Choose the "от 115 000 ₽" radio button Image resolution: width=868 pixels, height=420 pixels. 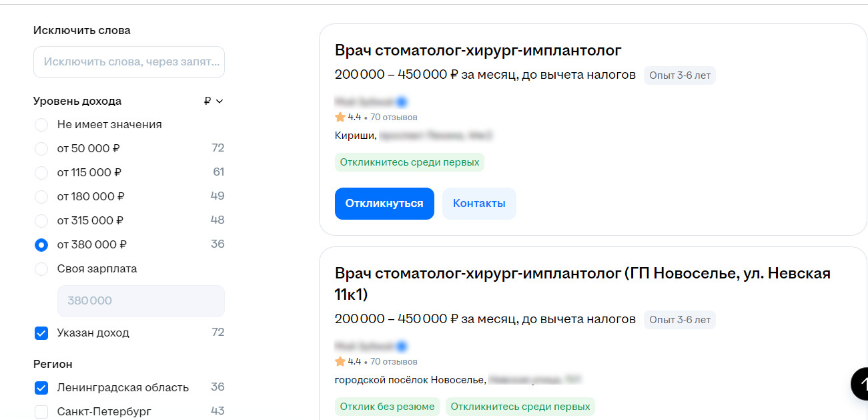41,173
